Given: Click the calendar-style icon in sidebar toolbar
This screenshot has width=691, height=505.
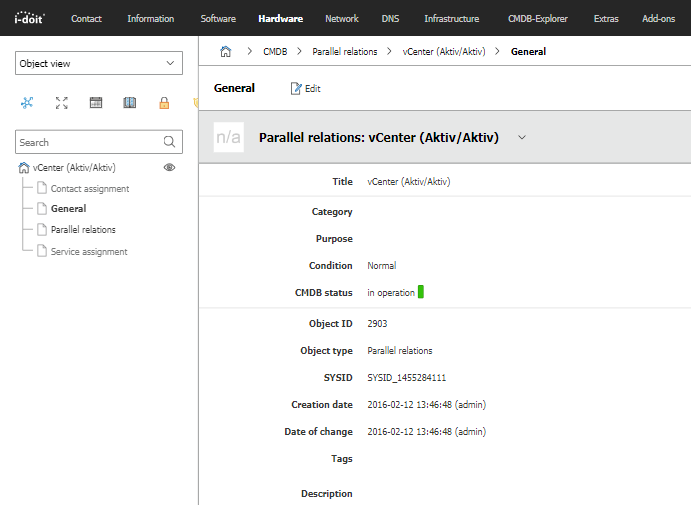Looking at the screenshot, I should (x=96, y=103).
